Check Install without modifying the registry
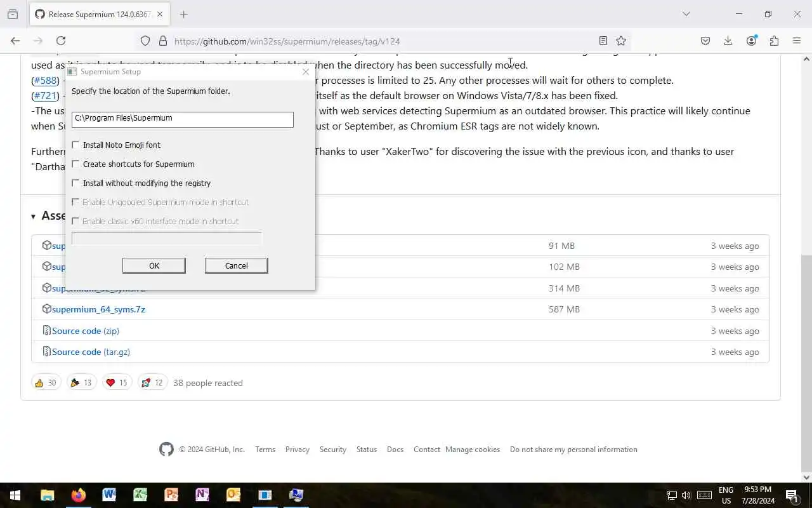The width and height of the screenshot is (812, 508). (75, 183)
